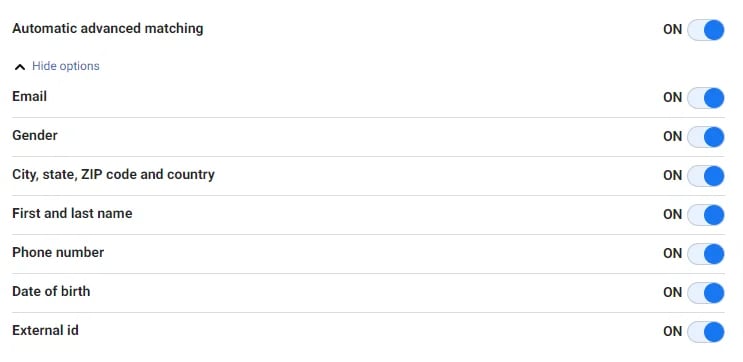Disable the Email matching toggle
Screen dimensions: 743x362
[x=706, y=98]
